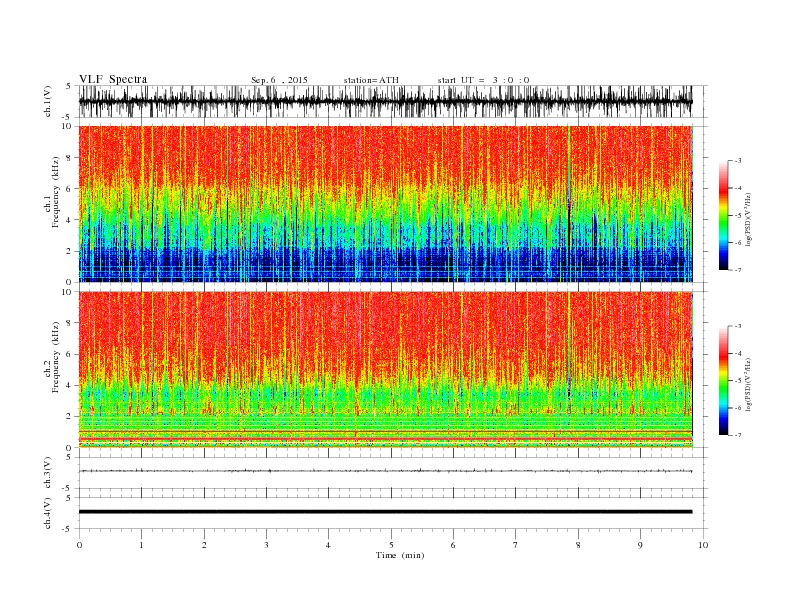Screen dimensions: 792x612
Task: Click the 'ch.1 Frequency (kHz)' axis label
Action: point(52,192)
